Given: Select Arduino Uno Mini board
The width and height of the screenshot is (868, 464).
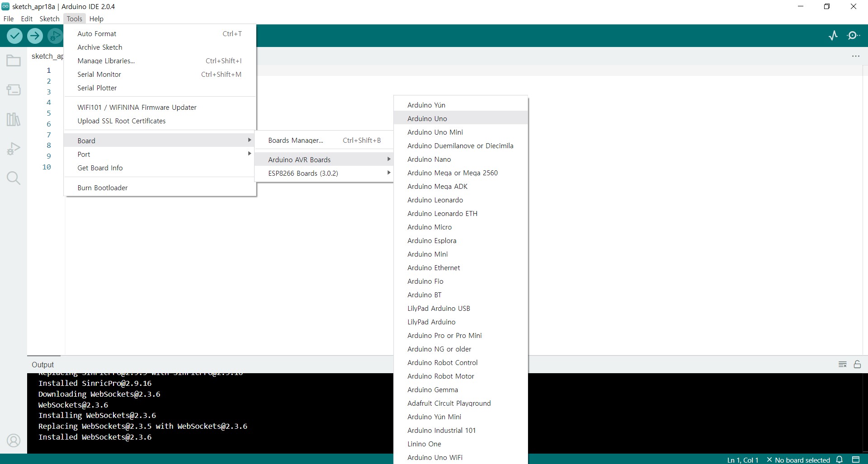Looking at the screenshot, I should point(461,132).
